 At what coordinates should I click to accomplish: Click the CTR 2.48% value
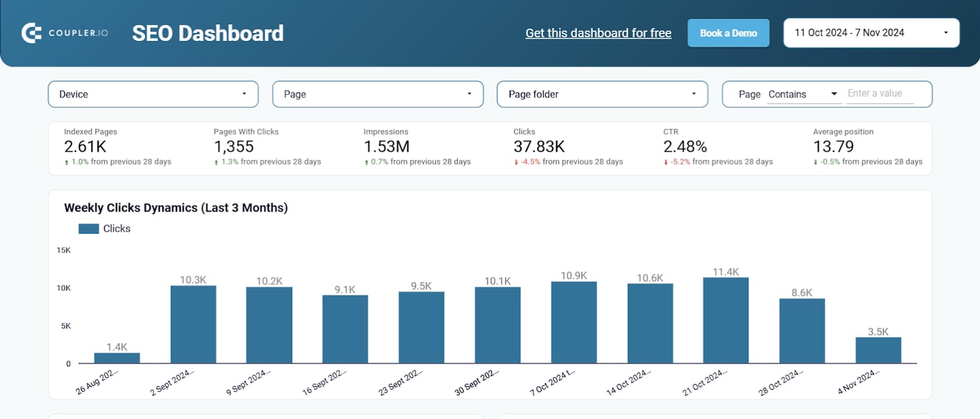coord(685,146)
